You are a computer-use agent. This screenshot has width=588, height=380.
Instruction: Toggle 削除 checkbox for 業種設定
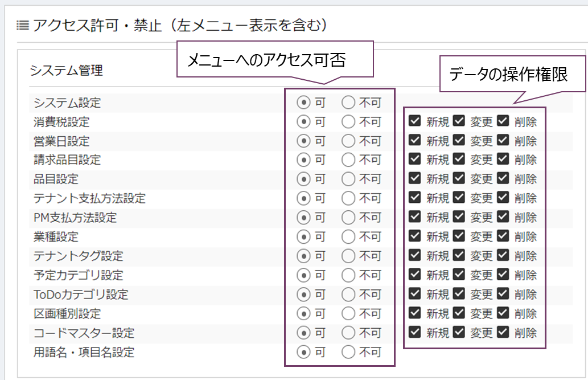click(x=503, y=236)
